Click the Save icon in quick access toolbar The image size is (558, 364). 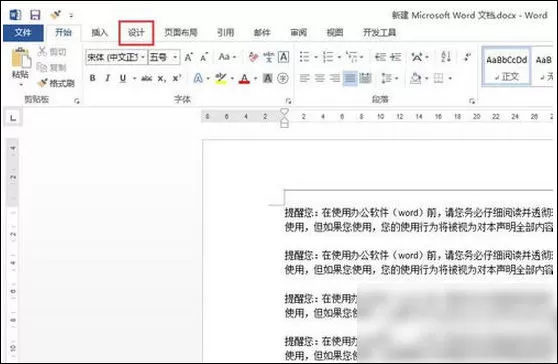point(35,15)
